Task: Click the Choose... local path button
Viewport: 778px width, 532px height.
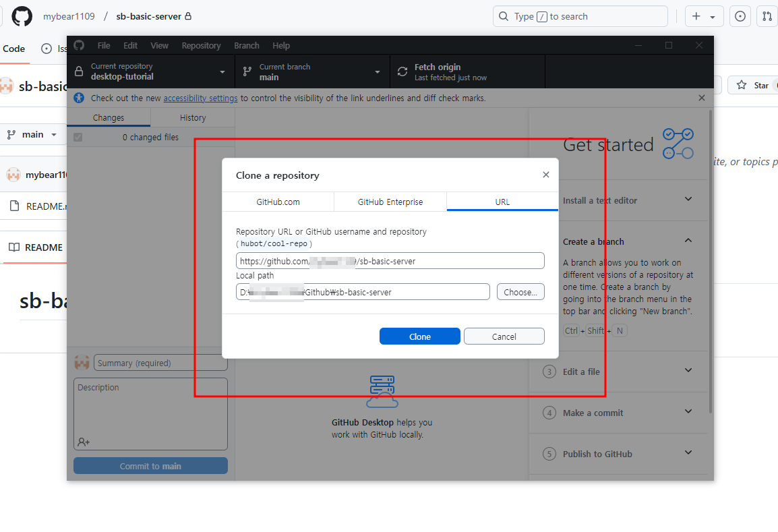Action: click(520, 292)
